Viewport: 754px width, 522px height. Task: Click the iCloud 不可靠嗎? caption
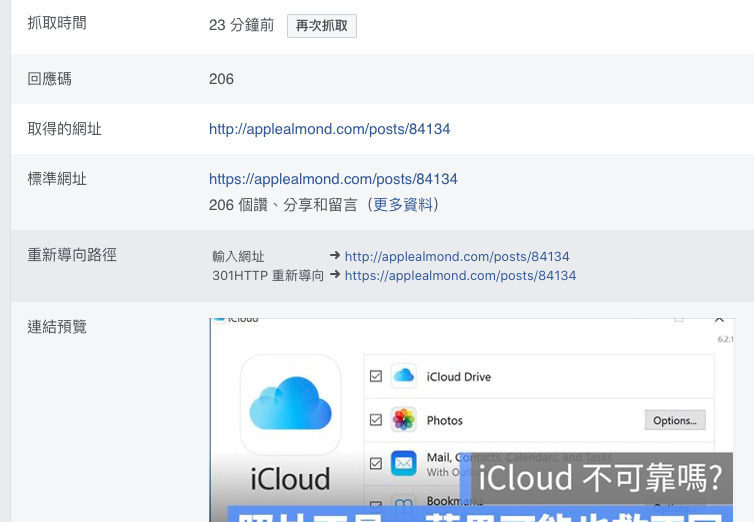(600, 478)
